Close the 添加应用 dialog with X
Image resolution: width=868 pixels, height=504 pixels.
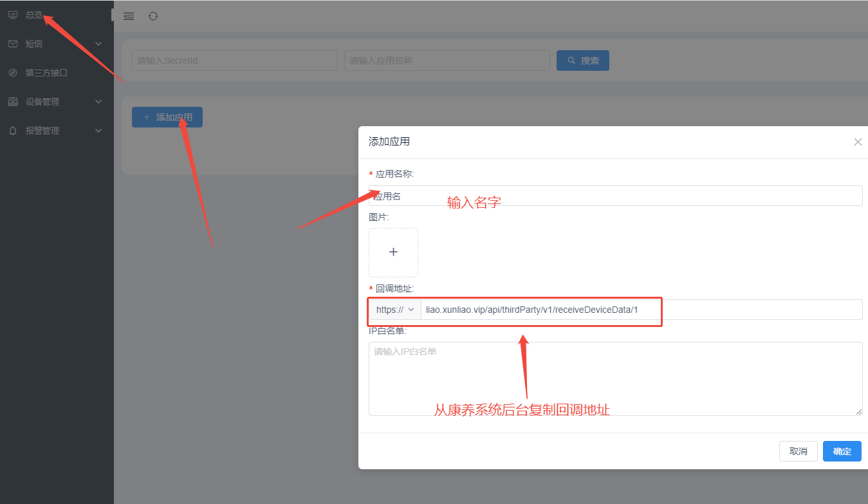(857, 142)
